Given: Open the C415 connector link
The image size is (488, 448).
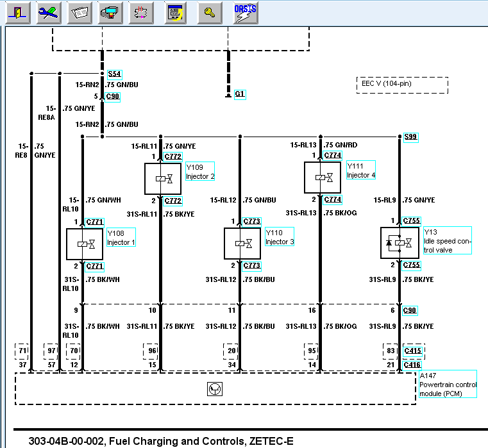Looking at the screenshot, I should (413, 351).
